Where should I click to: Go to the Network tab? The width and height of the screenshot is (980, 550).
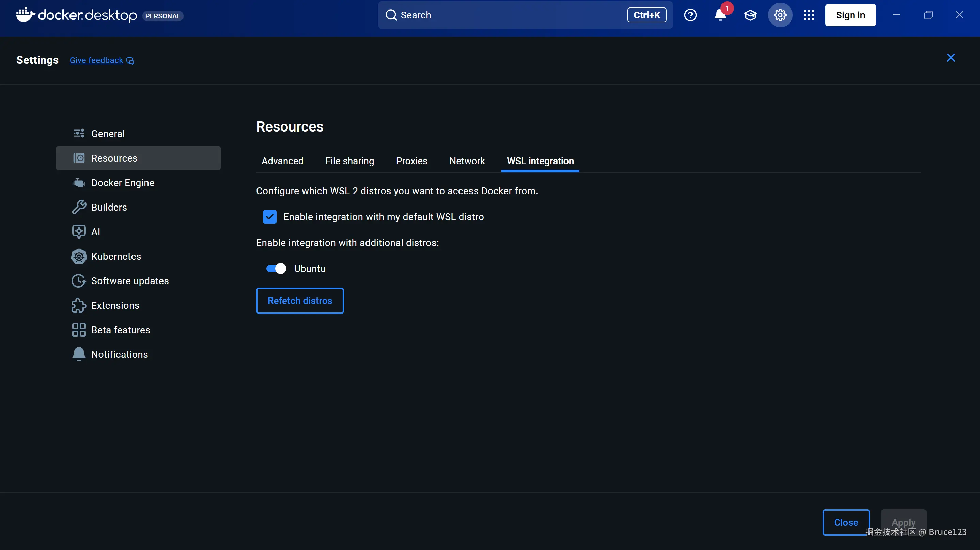[x=467, y=161]
